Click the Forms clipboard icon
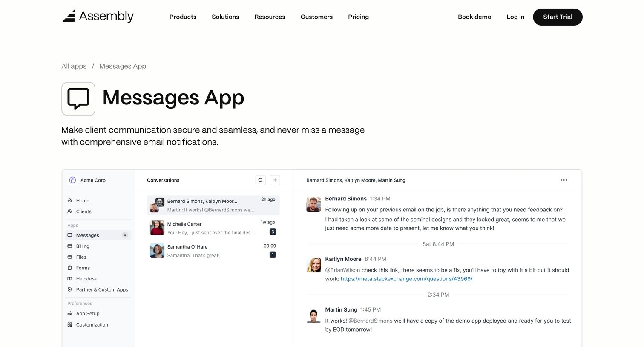This screenshot has height=347, width=644. pyautogui.click(x=70, y=268)
